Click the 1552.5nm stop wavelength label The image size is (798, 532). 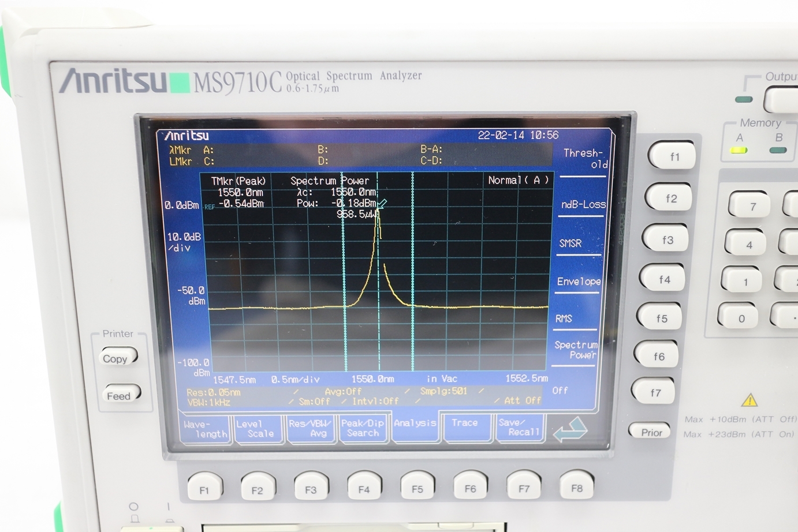pyautogui.click(x=527, y=378)
